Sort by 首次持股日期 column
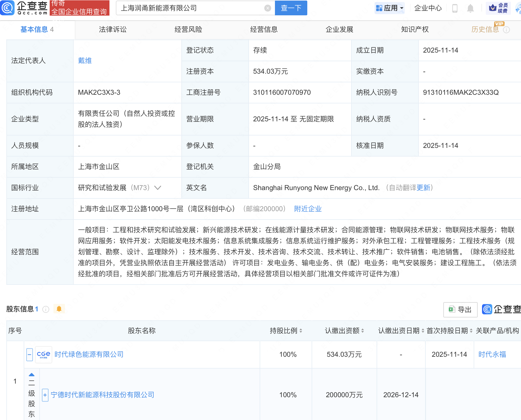 471,331
